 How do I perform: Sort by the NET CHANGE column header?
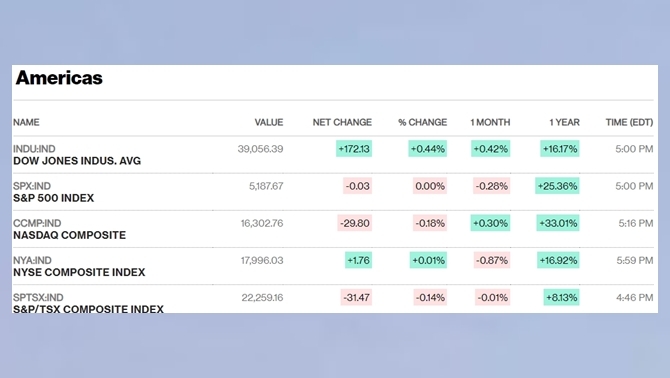click(342, 122)
